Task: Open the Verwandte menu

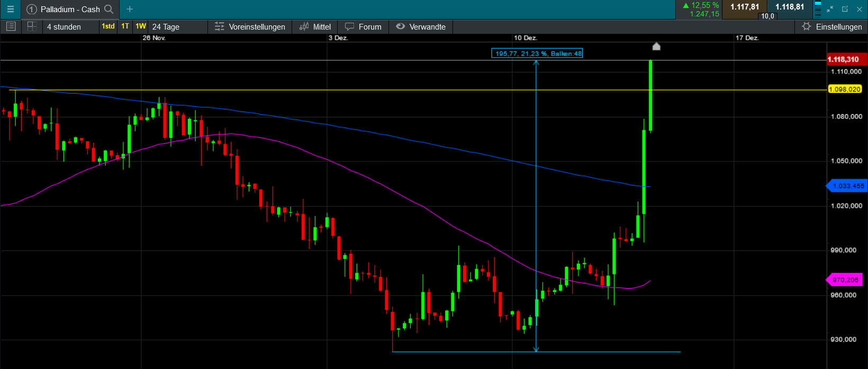Action: click(421, 26)
